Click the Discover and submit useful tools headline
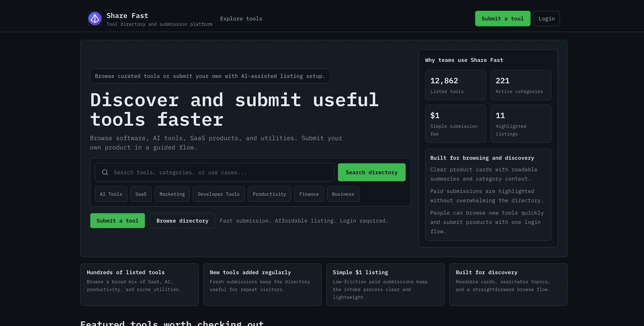The height and width of the screenshot is (326, 644). (234, 110)
